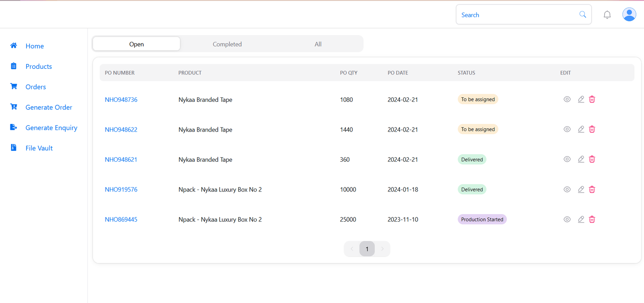
Task: Open notifications bell icon
Action: point(607,15)
